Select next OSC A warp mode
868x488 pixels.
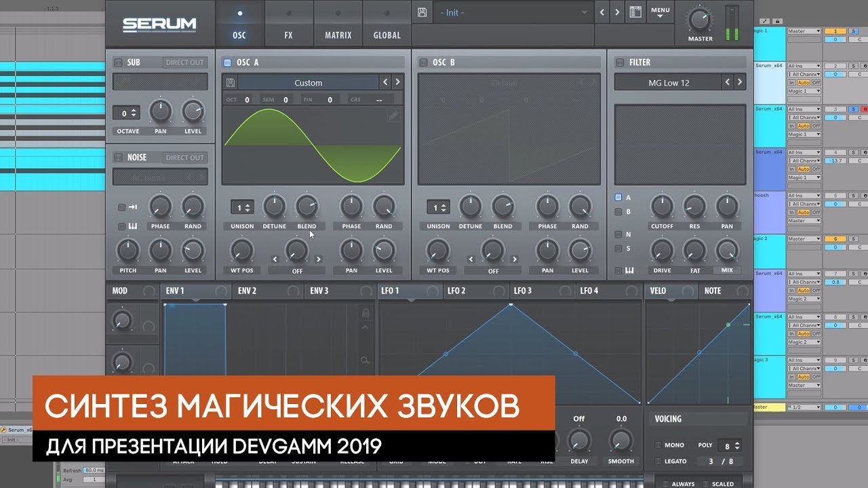pyautogui.click(x=318, y=259)
